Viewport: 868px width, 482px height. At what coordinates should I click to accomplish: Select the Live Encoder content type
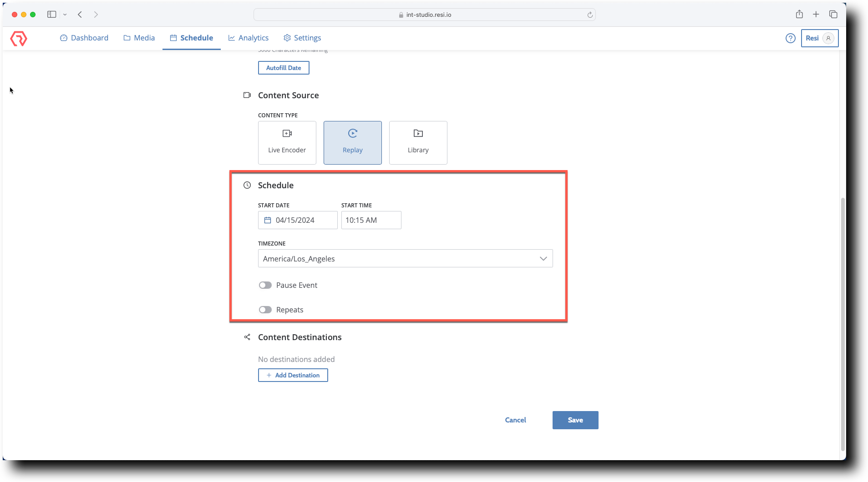click(287, 143)
